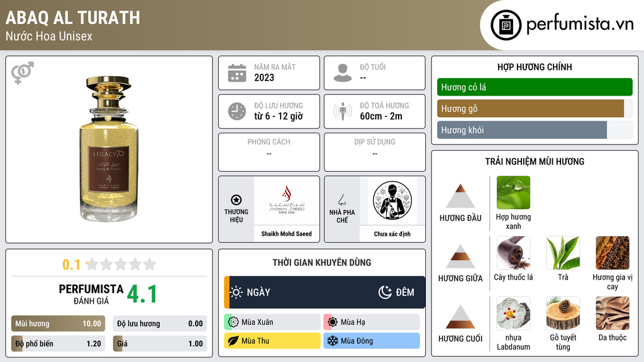The height and width of the screenshot is (362, 644).
Task: Click the Hương khói accord bar
Action: pos(522,130)
